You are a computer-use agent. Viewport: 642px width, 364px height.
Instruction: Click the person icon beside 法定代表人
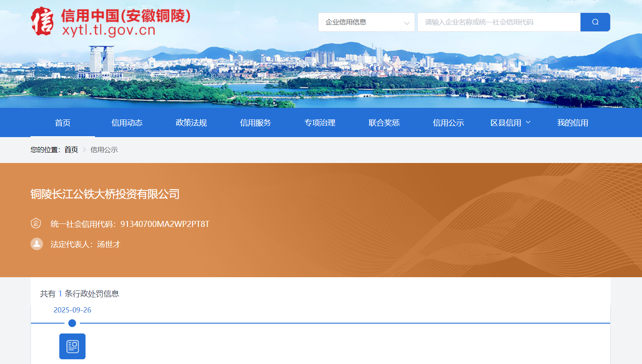coord(37,244)
